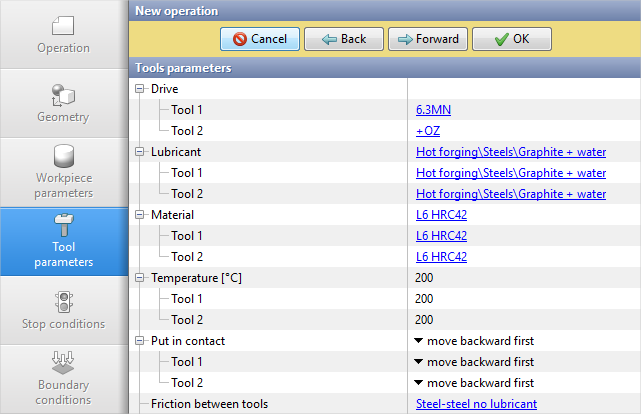Open the Geometry cube icon
641x414 pixels.
click(63, 95)
